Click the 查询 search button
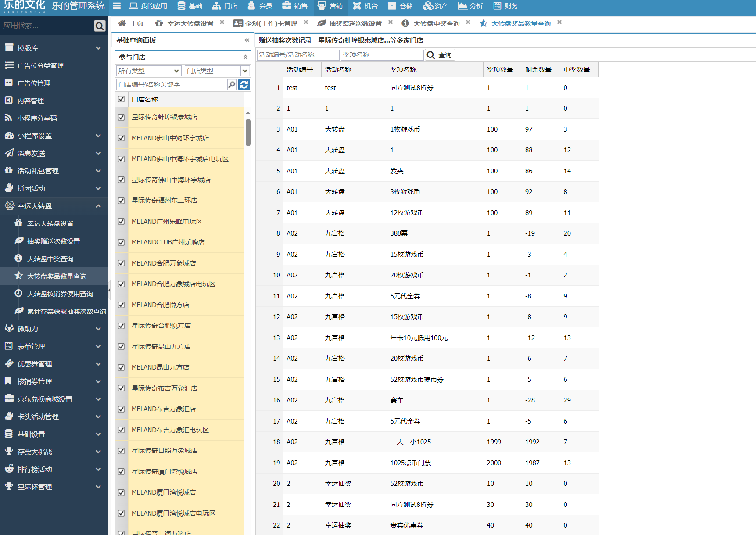 click(440, 55)
